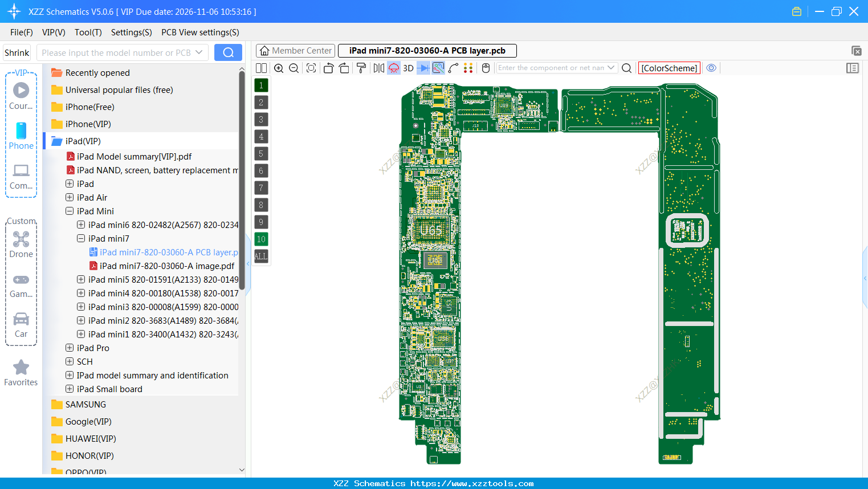Viewport: 868px width, 489px height.
Task: Click the Member Center button
Action: 295,50
